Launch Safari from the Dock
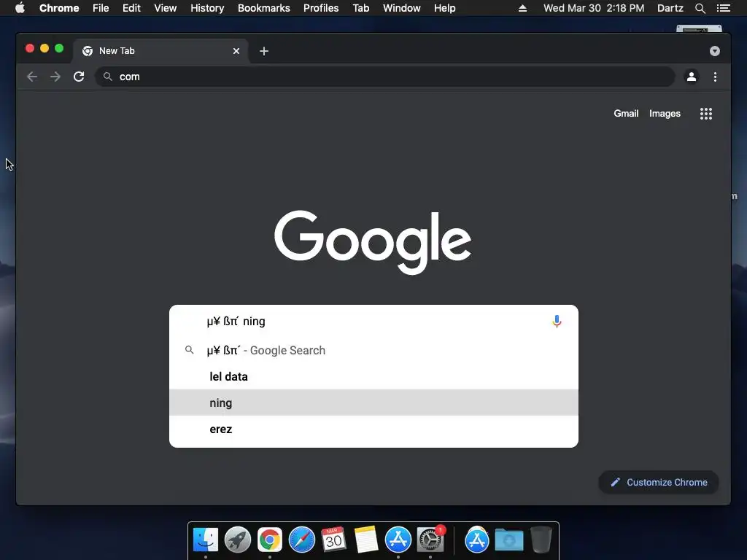This screenshot has width=747, height=560. 302,540
